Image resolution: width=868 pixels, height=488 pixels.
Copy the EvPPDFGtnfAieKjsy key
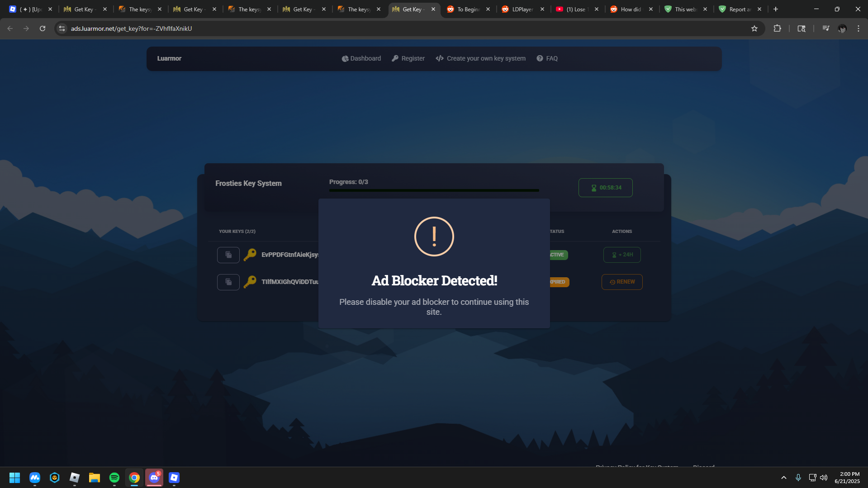point(228,255)
